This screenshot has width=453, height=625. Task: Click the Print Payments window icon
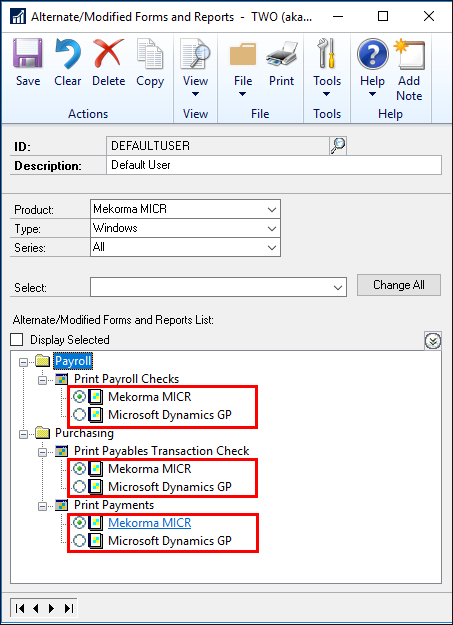pyautogui.click(x=61, y=505)
